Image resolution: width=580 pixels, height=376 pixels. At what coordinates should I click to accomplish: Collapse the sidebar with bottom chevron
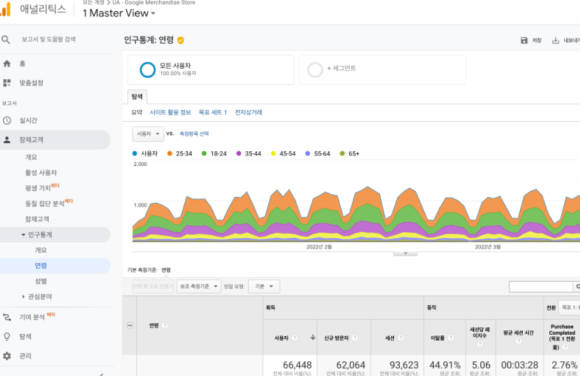tap(101, 374)
